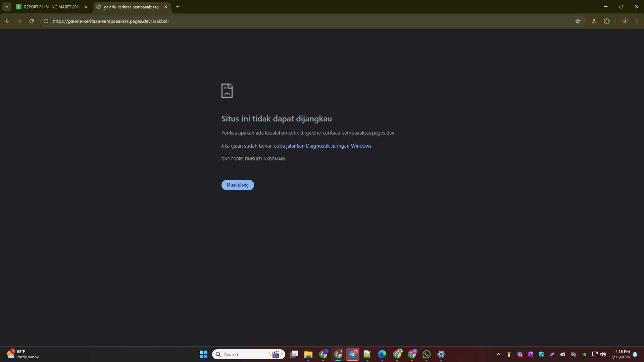The height and width of the screenshot is (362, 644).
Task: Click the purple feather tray icon
Action: click(x=552, y=354)
